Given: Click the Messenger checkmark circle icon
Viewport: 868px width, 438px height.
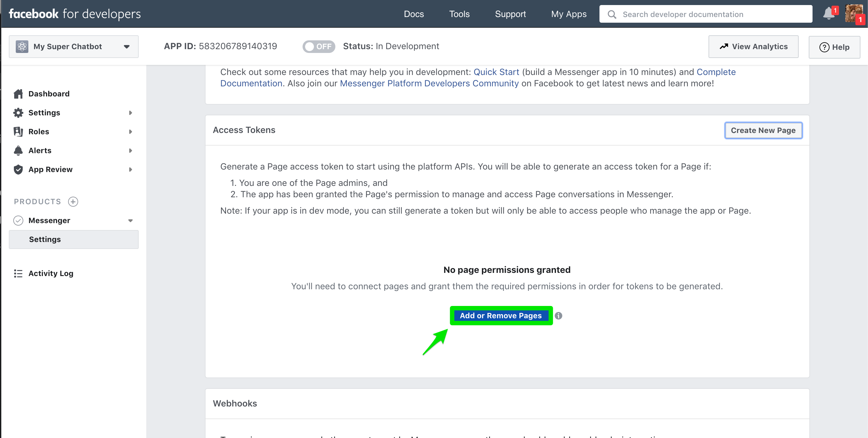Looking at the screenshot, I should [x=18, y=220].
